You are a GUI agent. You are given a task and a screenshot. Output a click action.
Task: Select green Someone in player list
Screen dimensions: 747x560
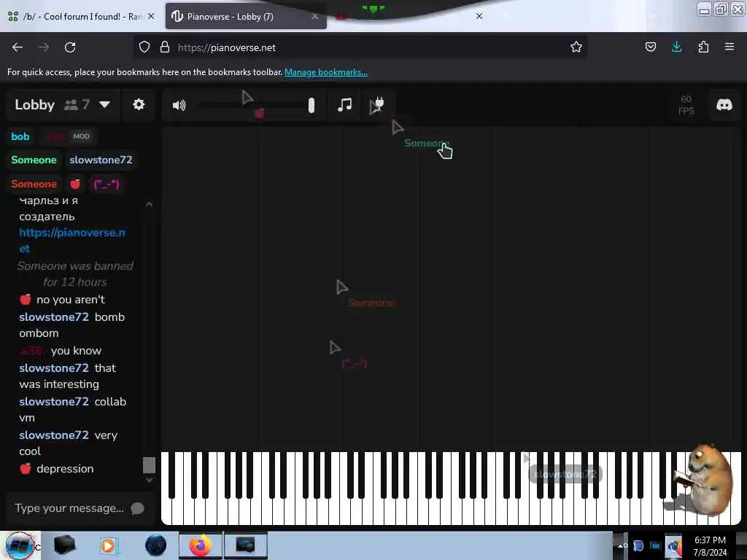coord(34,160)
